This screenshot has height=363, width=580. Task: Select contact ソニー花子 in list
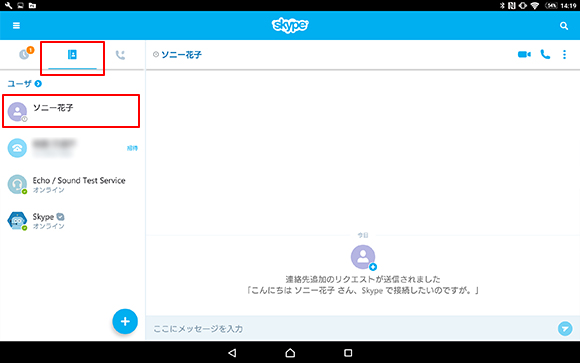(71, 111)
